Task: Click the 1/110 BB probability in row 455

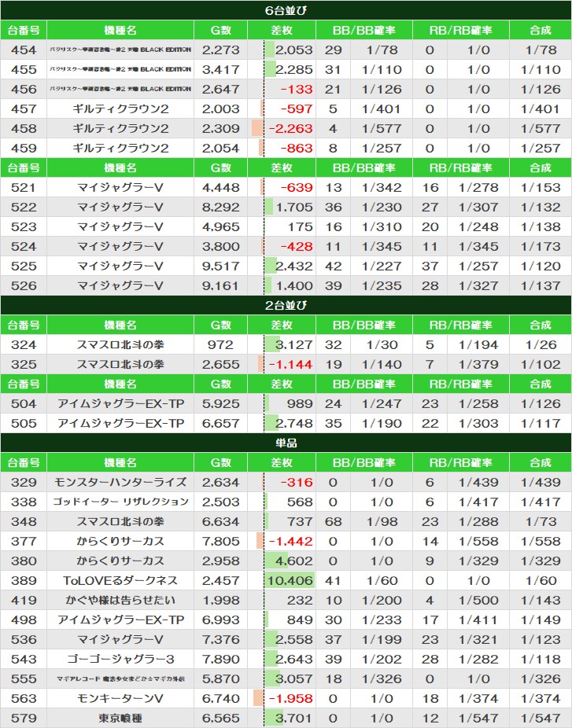Action: tap(382, 69)
